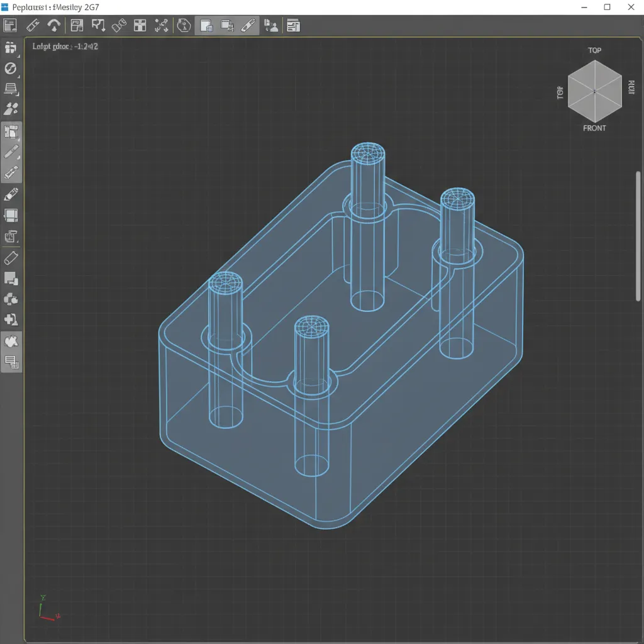Click the curved arc arrow tool

[x=54, y=25]
